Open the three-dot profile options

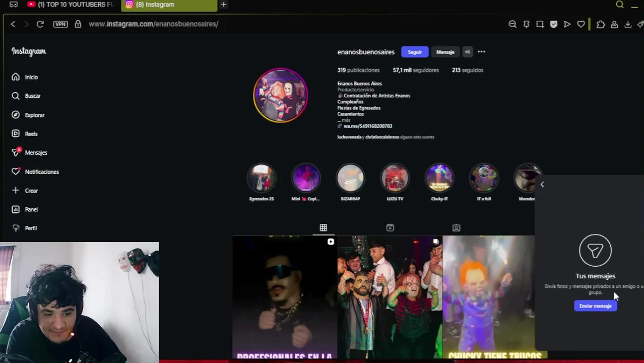click(x=481, y=51)
